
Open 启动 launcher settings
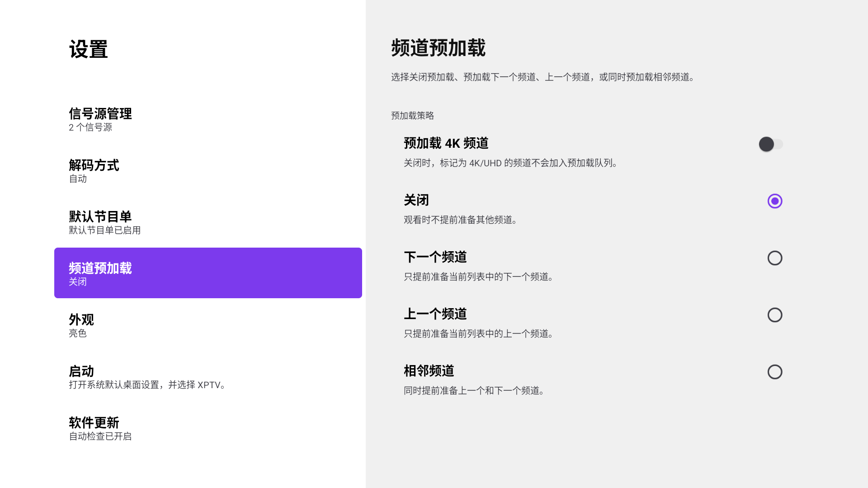click(x=208, y=376)
